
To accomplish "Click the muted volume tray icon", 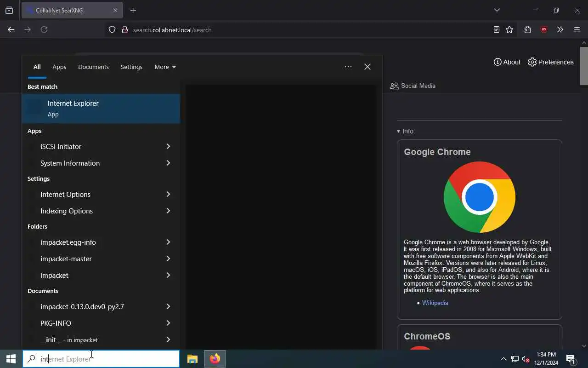I will (x=526, y=359).
